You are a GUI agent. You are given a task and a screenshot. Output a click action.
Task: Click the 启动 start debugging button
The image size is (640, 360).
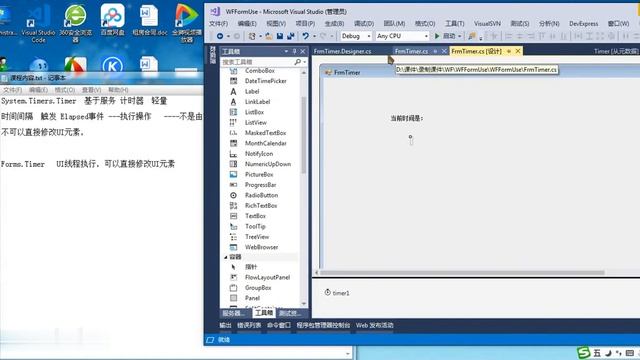[x=445, y=36]
